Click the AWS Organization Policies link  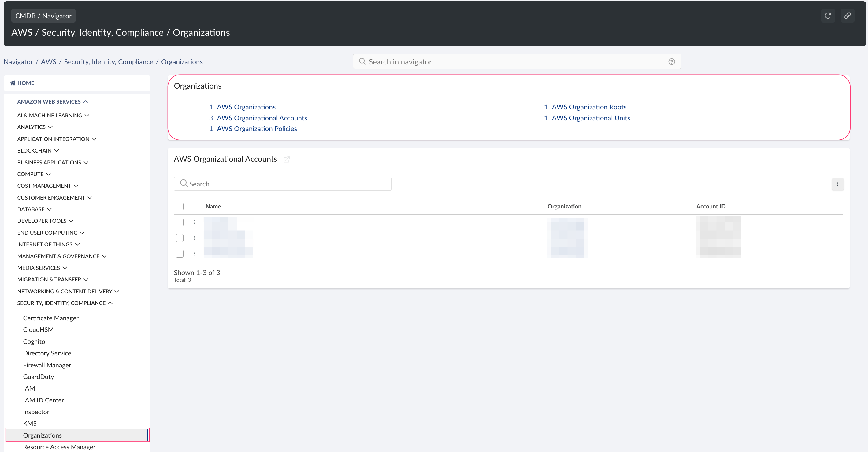(x=257, y=128)
